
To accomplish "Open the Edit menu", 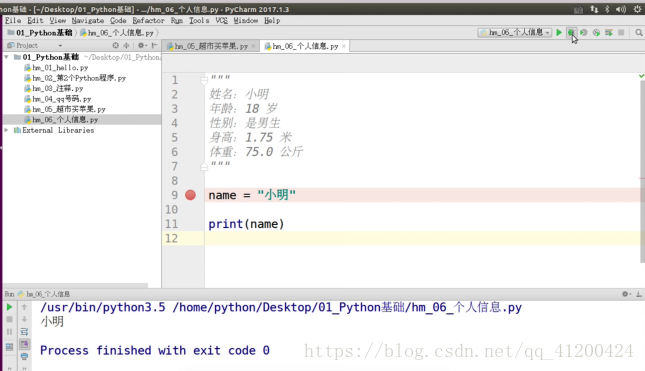I will tap(35, 21).
